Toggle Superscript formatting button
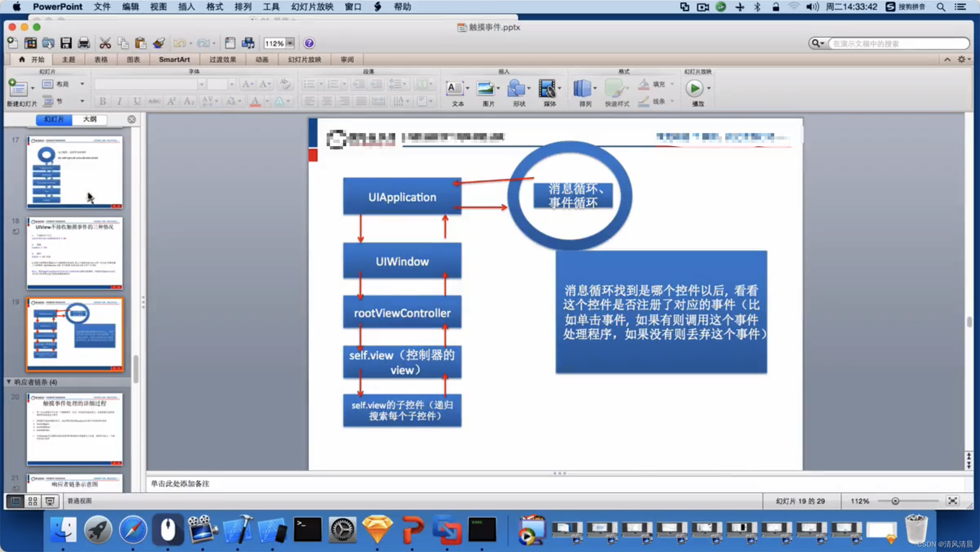The height and width of the screenshot is (552, 980). [x=171, y=101]
